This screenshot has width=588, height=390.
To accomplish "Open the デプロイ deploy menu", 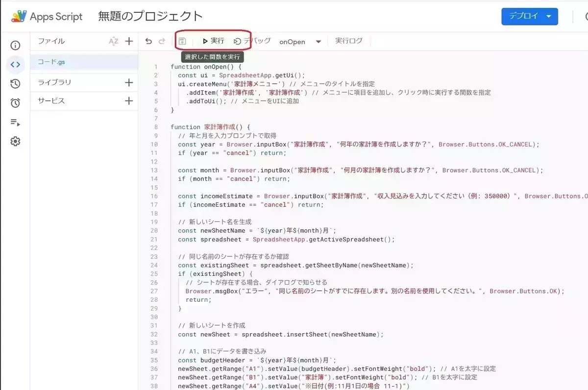I will 530,16.
